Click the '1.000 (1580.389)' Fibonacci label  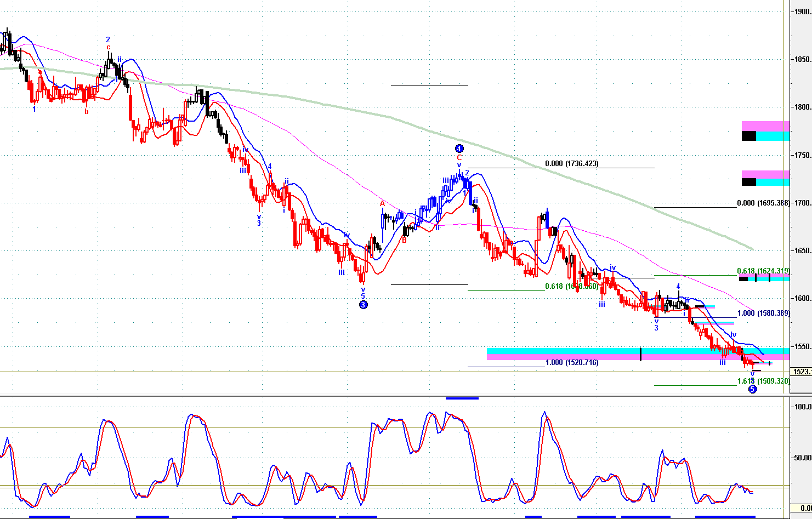point(763,313)
